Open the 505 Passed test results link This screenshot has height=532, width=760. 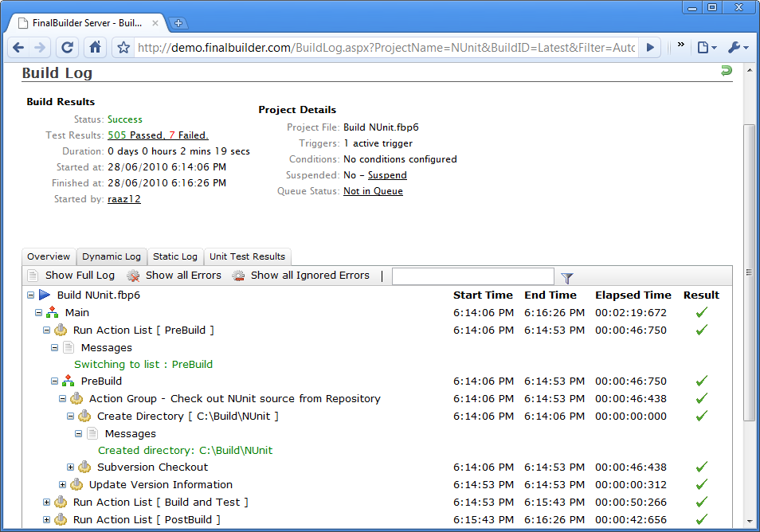(135, 135)
